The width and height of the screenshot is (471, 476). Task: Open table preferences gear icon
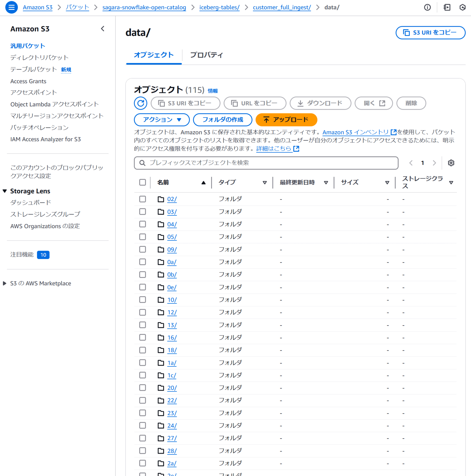(451, 163)
